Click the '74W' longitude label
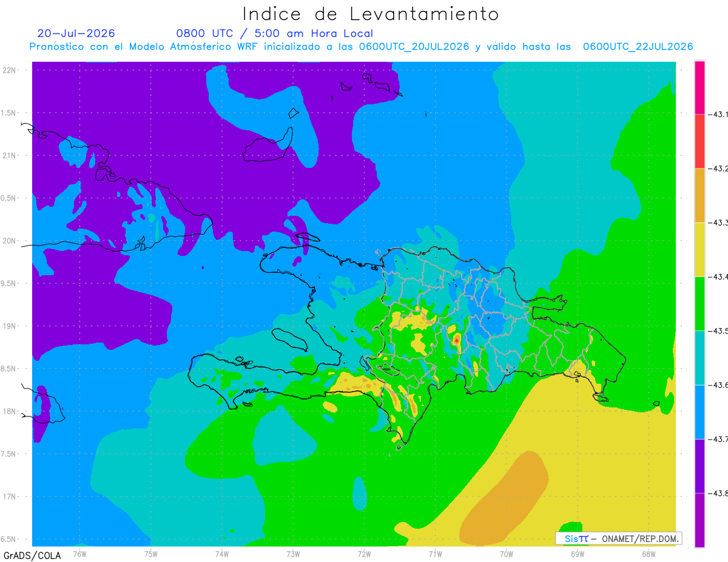Viewport: 728px width, 562px height. pyautogui.click(x=221, y=553)
